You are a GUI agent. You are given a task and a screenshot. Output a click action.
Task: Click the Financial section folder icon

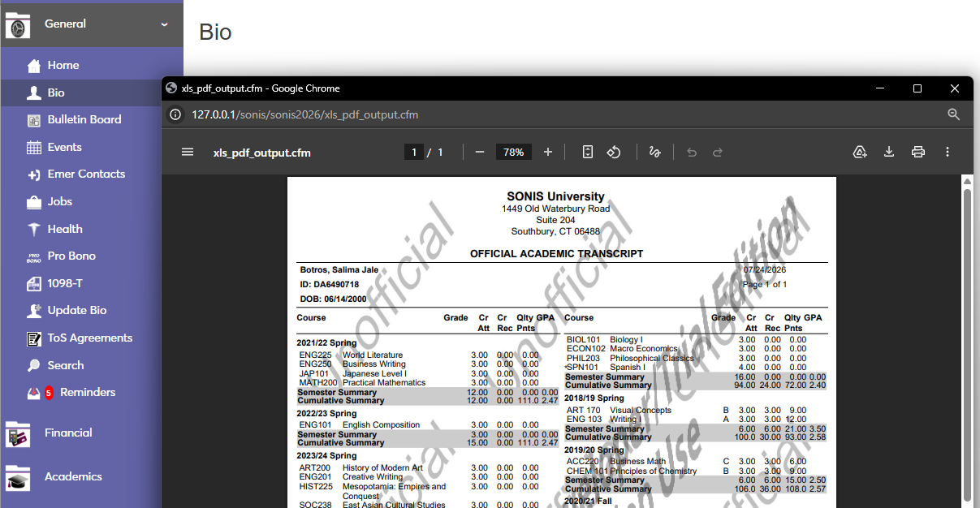(x=17, y=434)
